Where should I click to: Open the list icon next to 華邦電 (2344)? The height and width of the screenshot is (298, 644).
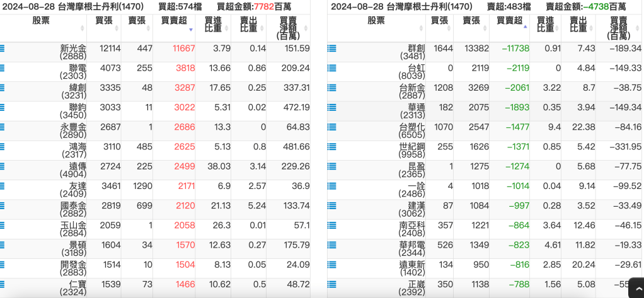tap(332, 245)
